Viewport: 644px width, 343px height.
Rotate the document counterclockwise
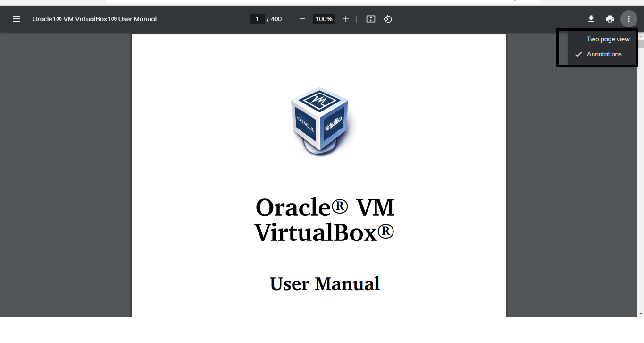pos(388,19)
